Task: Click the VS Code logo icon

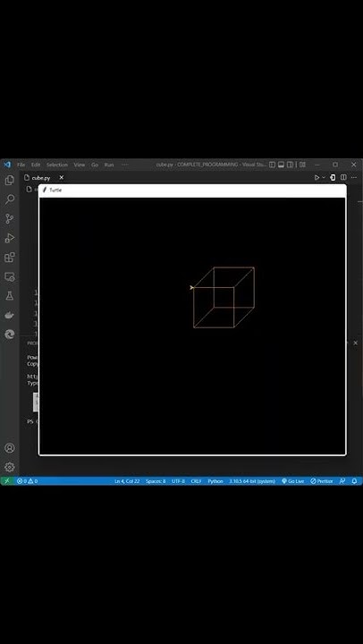Action: tap(7, 165)
